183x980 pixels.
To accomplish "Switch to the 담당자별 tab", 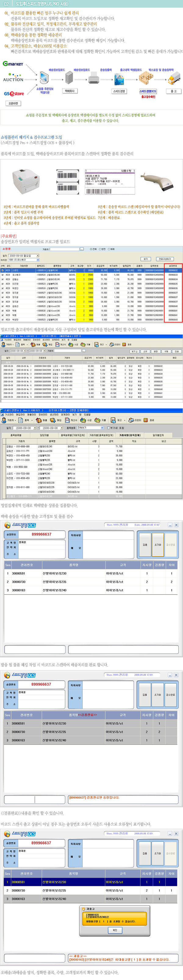I will 45,435.
